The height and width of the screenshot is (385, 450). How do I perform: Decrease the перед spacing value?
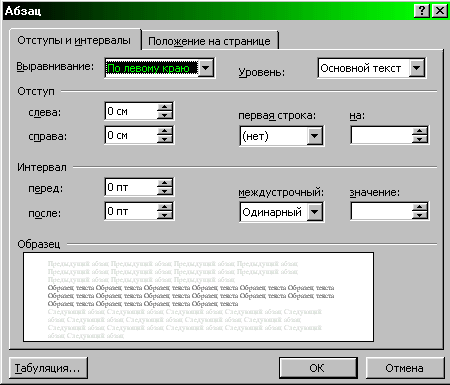click(165, 191)
